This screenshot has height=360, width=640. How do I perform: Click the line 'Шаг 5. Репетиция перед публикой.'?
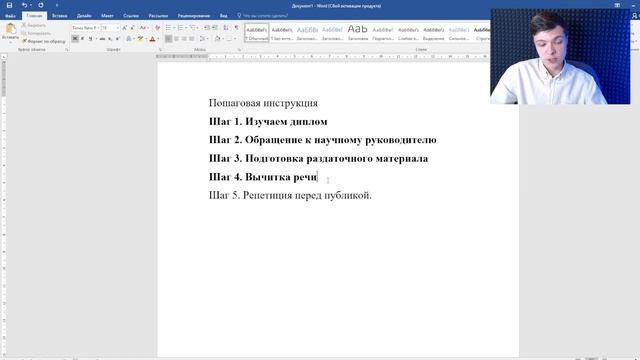point(290,195)
